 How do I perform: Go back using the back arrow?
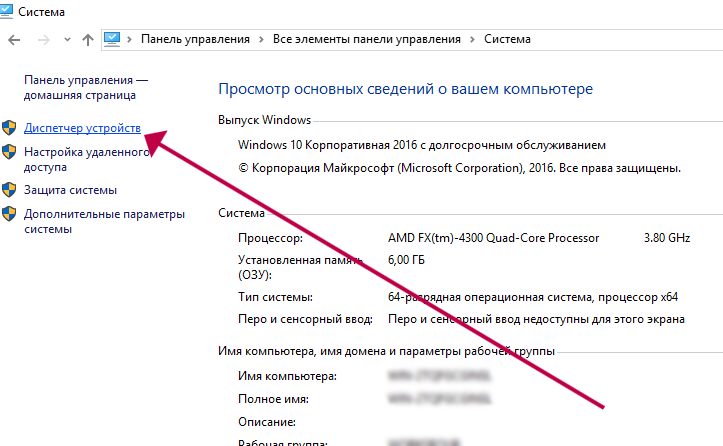pos(15,39)
